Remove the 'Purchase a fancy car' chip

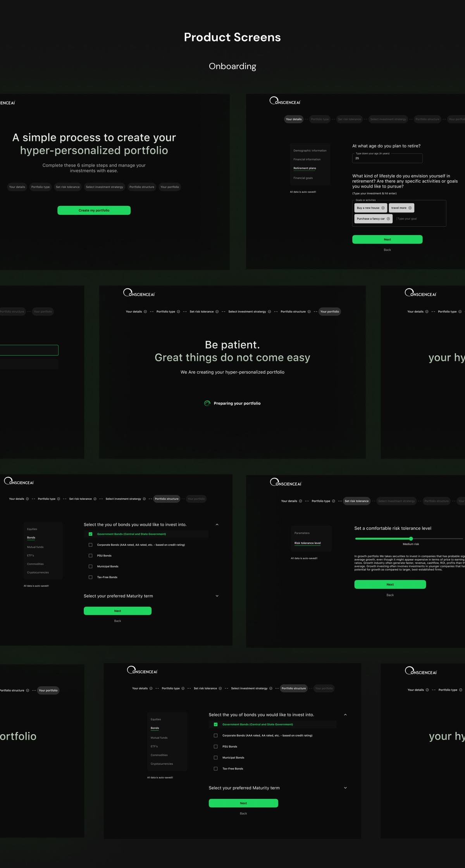388,219
